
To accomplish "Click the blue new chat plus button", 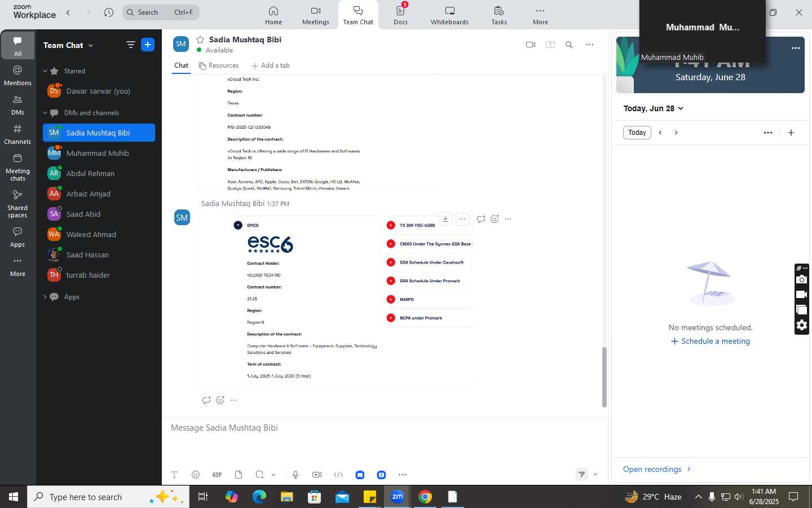I will click(148, 45).
